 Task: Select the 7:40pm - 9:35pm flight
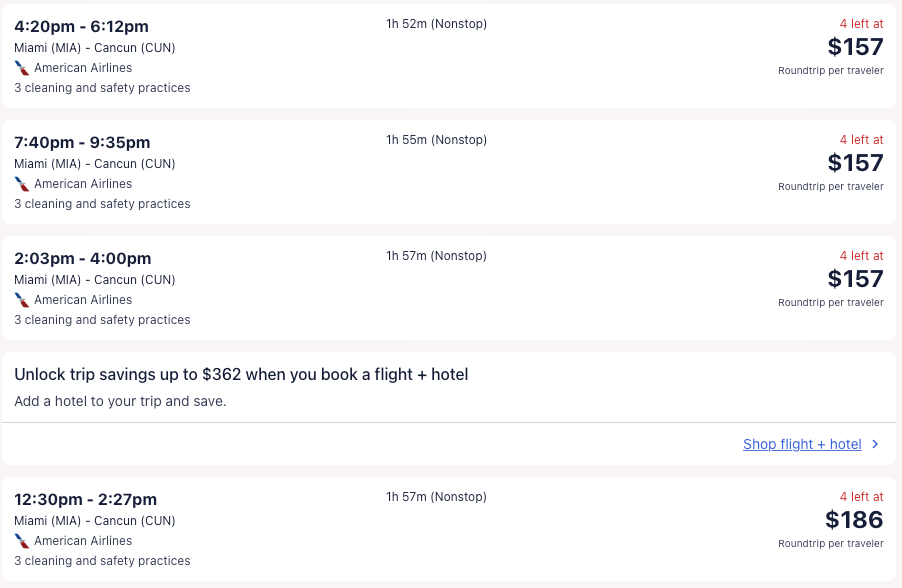82,142
